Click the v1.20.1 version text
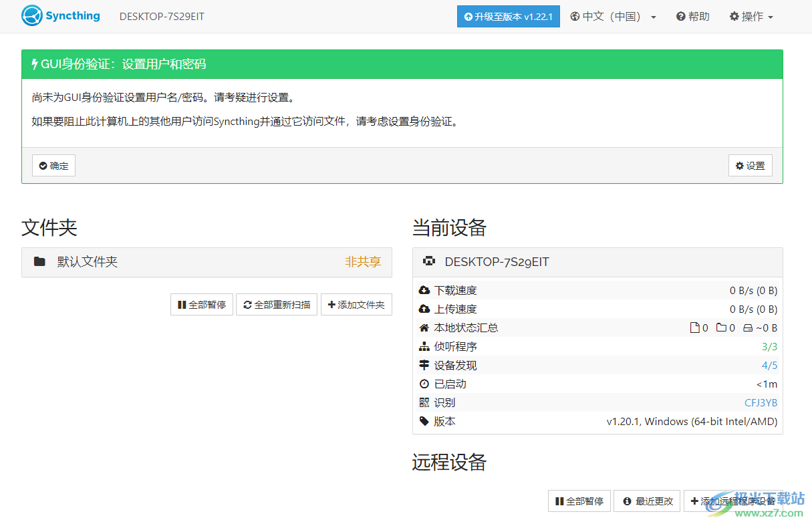Viewport: 812px width, 524px height. click(x=692, y=422)
